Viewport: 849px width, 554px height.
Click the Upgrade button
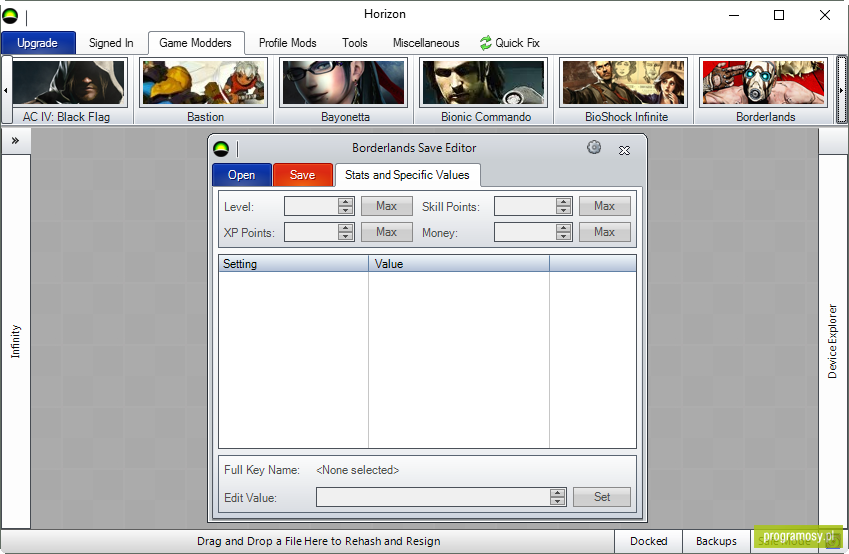38,43
